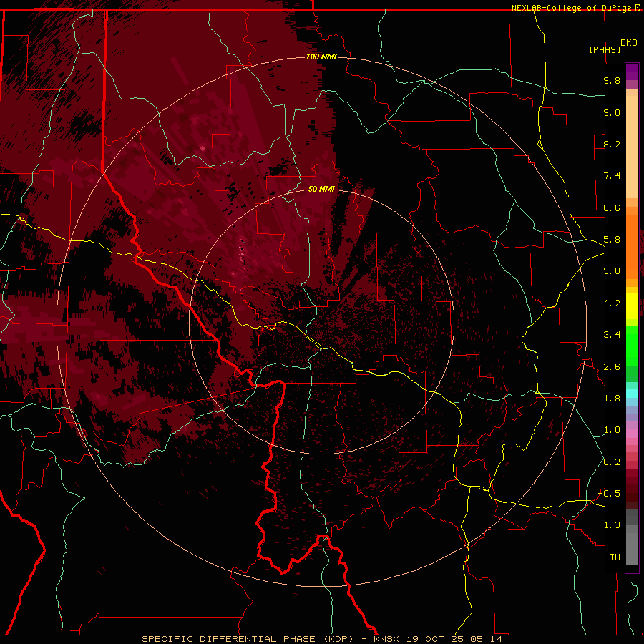The width and height of the screenshot is (644, 644).
Task: Pick the gray segment at color bar bottom
Action: 632,548
